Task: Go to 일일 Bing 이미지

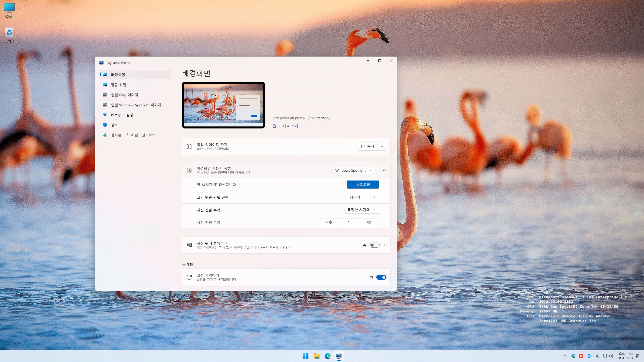Action: [135, 95]
